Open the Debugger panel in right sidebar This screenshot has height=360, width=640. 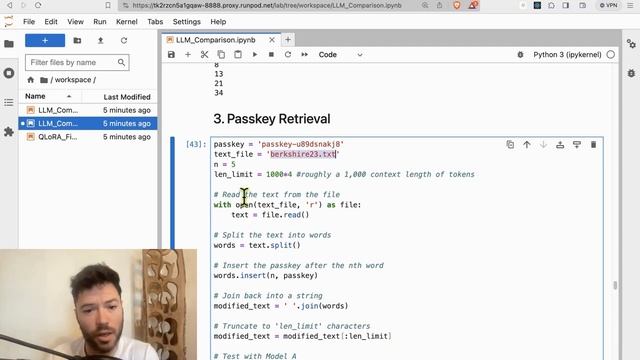tap(631, 73)
